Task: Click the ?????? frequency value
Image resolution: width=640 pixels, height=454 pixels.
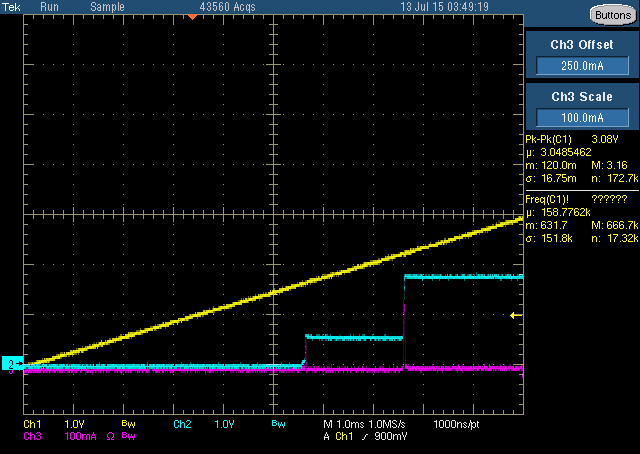Action: 609,200
